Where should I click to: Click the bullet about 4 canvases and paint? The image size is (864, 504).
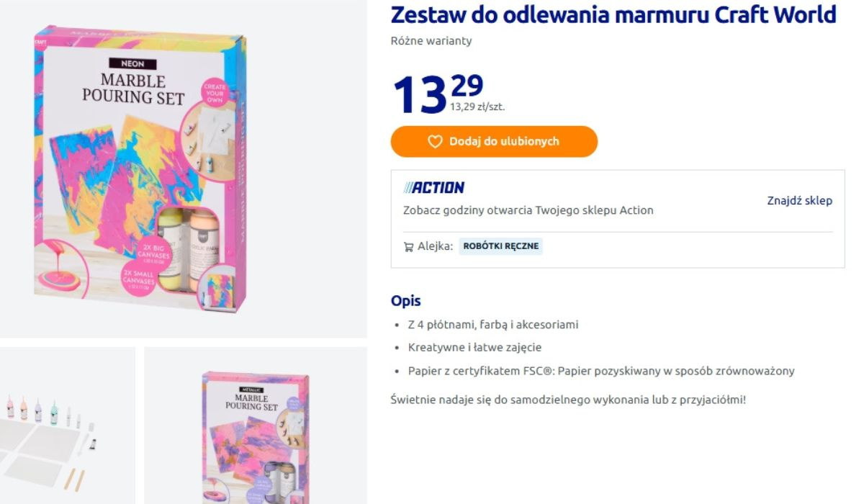492,325
